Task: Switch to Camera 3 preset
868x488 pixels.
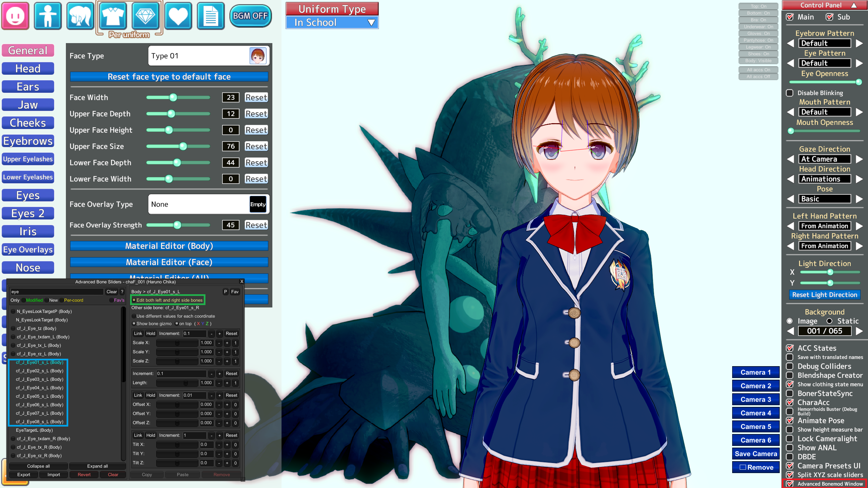Action: tap(756, 399)
